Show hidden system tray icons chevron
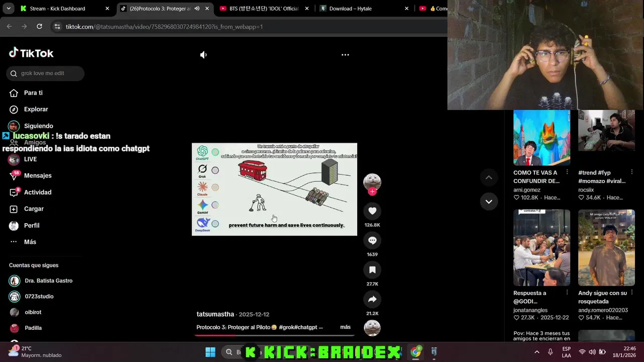644x362 pixels. point(537,352)
